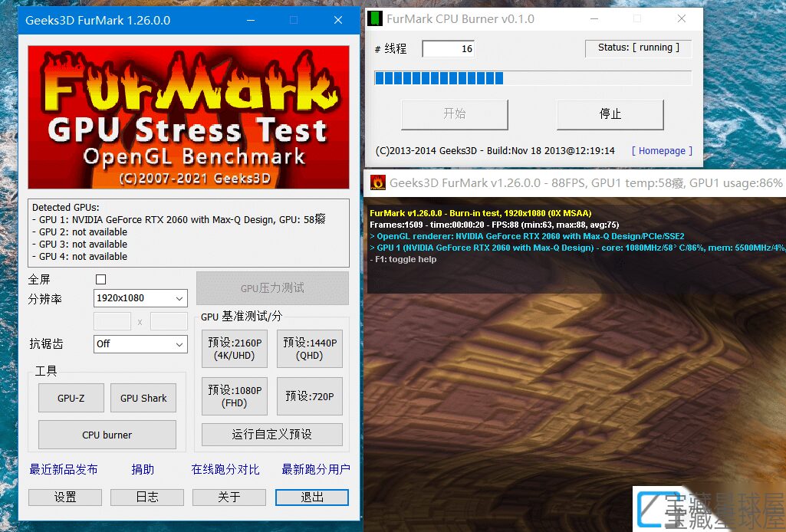Open the 日志 log button
Screen dimensions: 786x532
click(147, 497)
